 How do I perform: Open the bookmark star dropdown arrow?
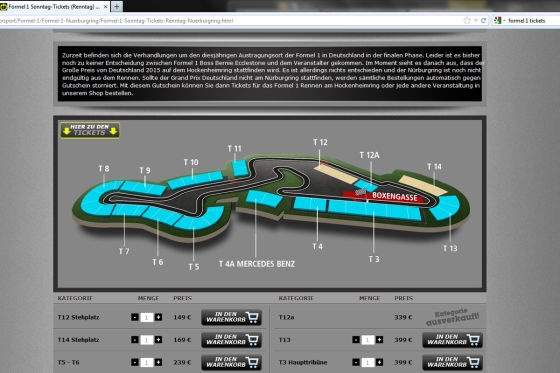click(x=476, y=21)
